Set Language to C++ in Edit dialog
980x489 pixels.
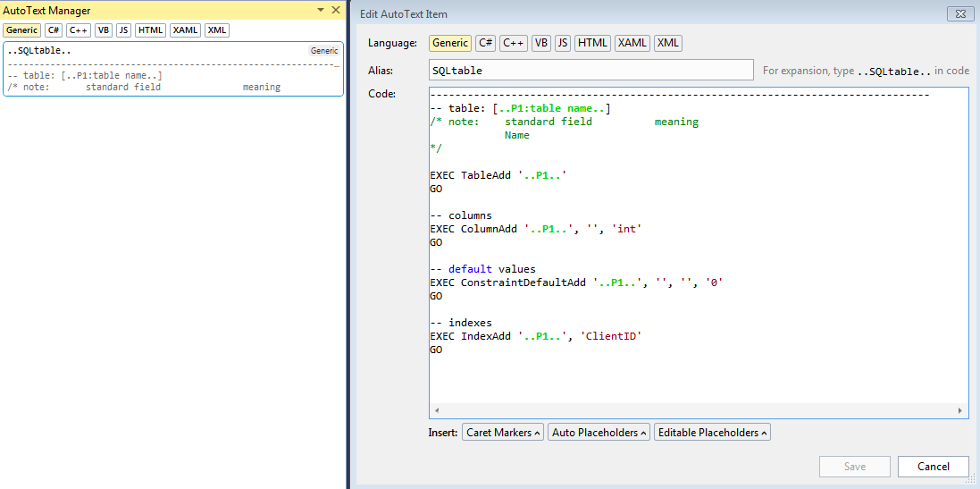514,43
